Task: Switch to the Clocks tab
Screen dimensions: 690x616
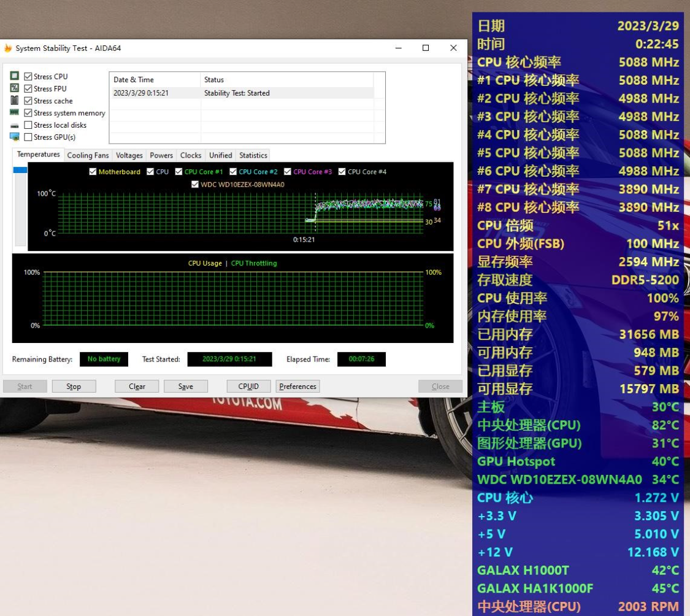Action: click(191, 155)
